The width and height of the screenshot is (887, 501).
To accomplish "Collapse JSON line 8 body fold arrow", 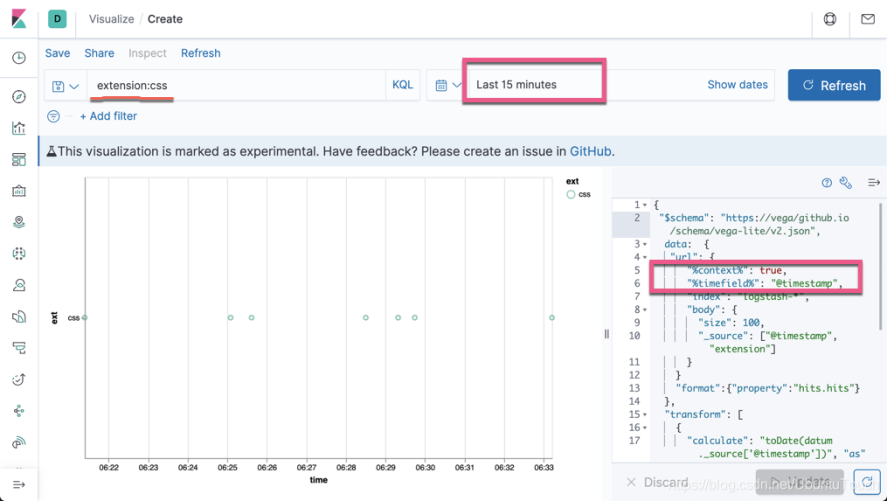I will 645,310.
